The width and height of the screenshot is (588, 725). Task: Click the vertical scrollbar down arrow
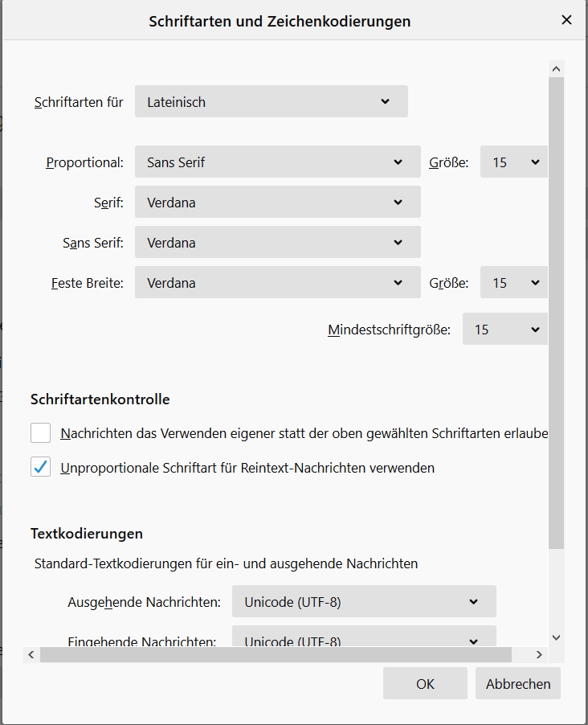(x=557, y=637)
